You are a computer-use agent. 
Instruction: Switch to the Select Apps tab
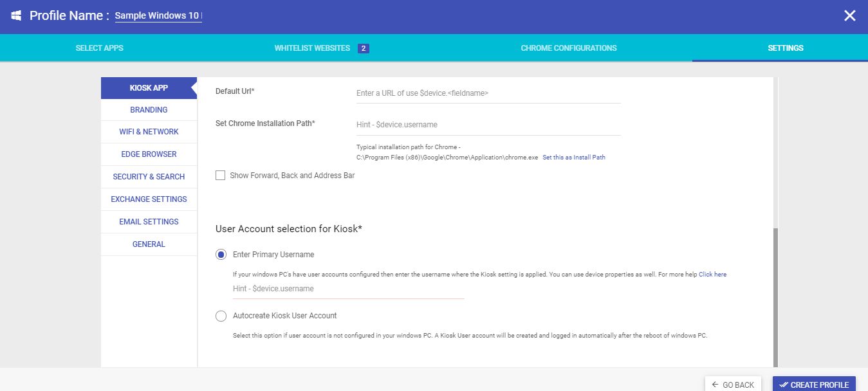99,48
